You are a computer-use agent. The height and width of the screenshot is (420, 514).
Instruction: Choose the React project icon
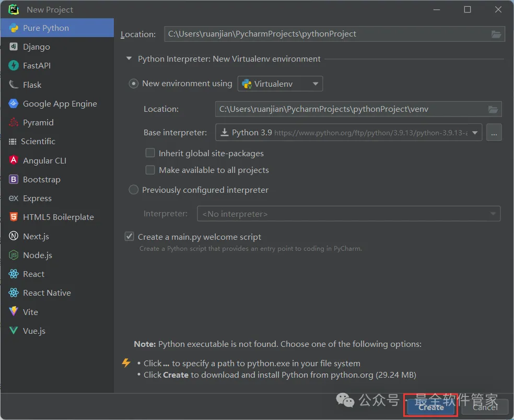[x=14, y=274]
